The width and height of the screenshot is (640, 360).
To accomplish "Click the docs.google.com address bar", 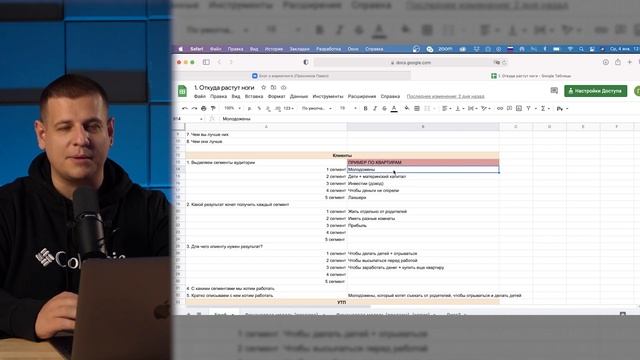I will tap(410, 62).
